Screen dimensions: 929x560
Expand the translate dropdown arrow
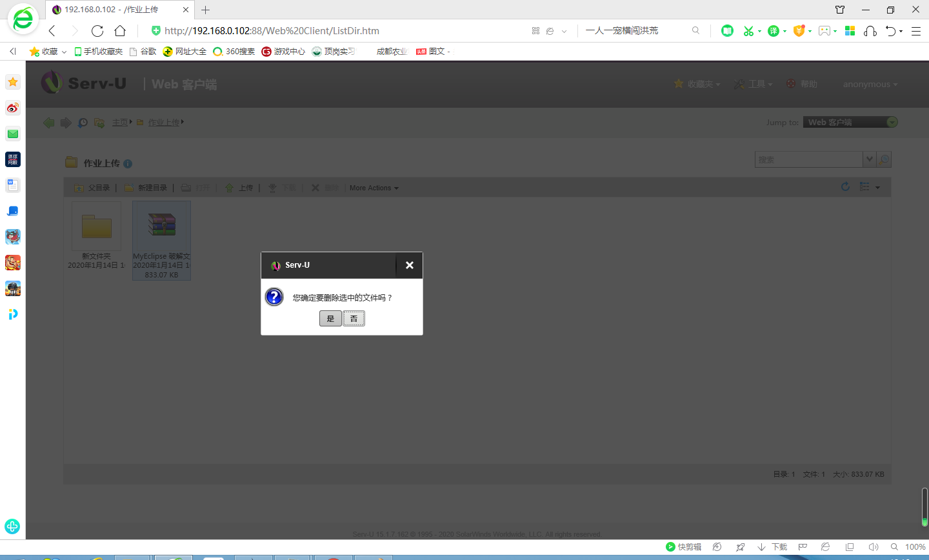[784, 31]
